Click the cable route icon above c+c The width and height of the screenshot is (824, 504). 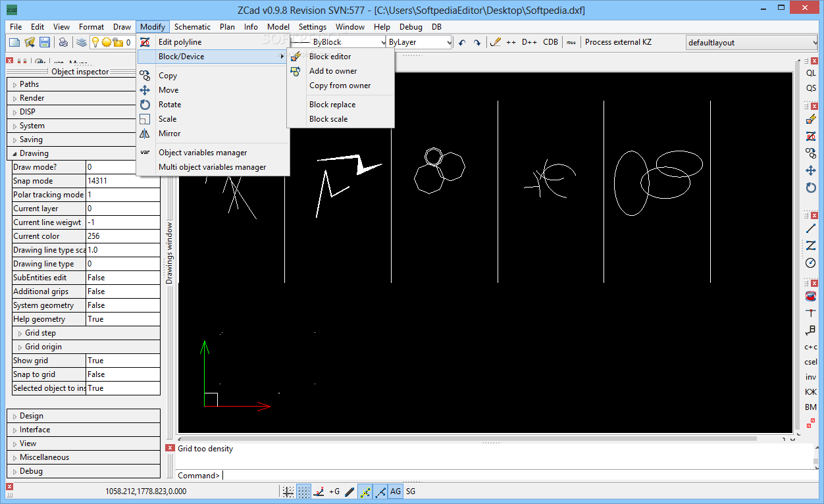coord(811,330)
